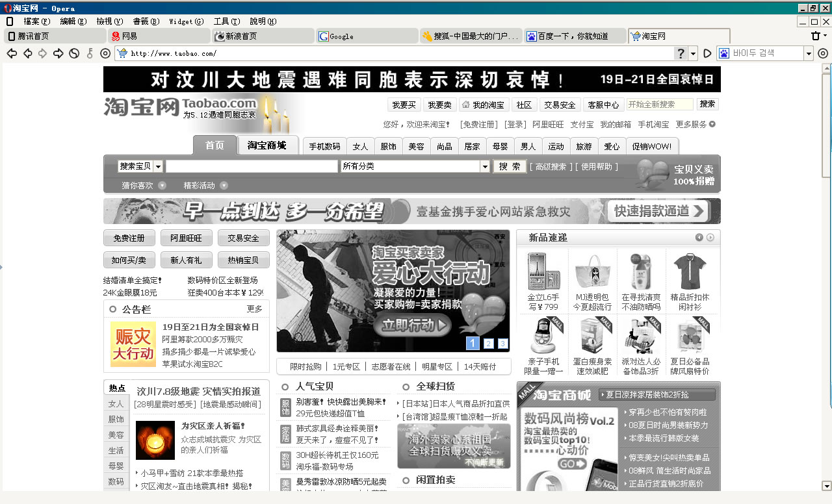
Task: Click the gray 搜索 button in search bar
Action: click(510, 166)
